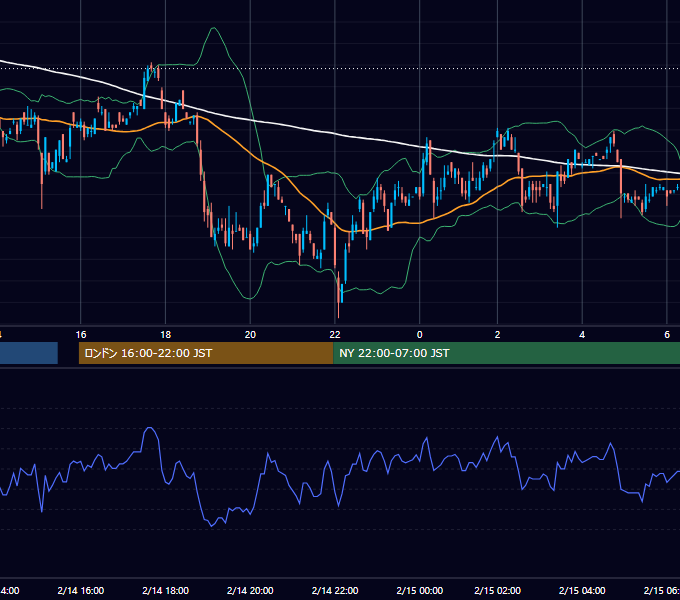Click the 2/14 18:00 date label
The image size is (680, 600).
pyautogui.click(x=166, y=590)
